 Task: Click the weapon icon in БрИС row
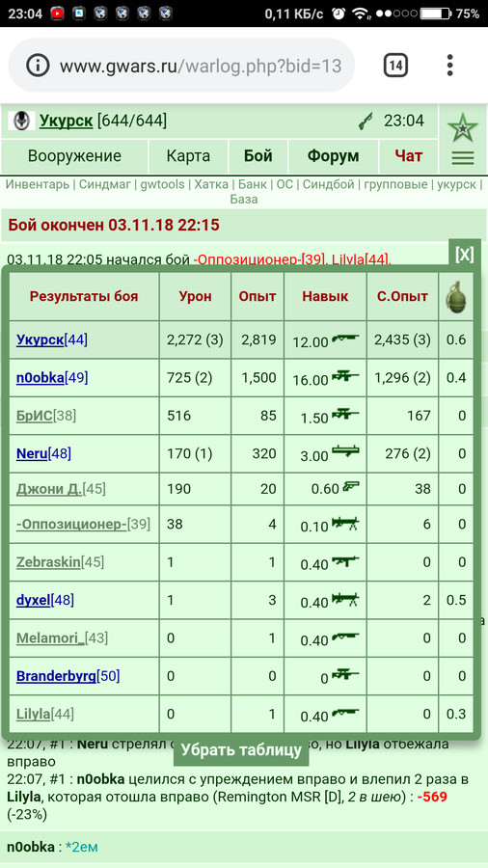click(345, 415)
